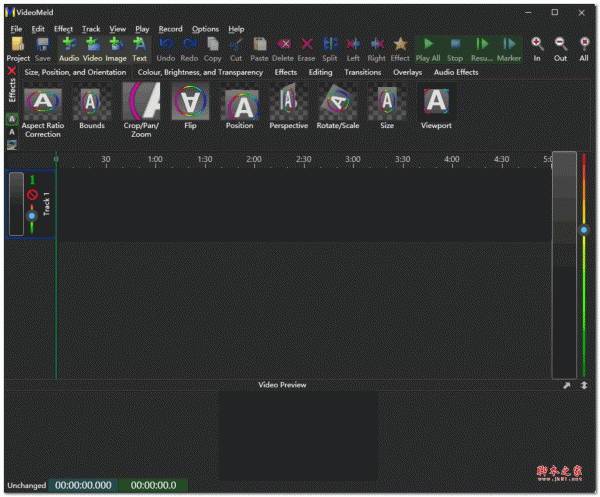Switch to the Editing tab
Screen dimensions: 600x497
pyautogui.click(x=321, y=72)
